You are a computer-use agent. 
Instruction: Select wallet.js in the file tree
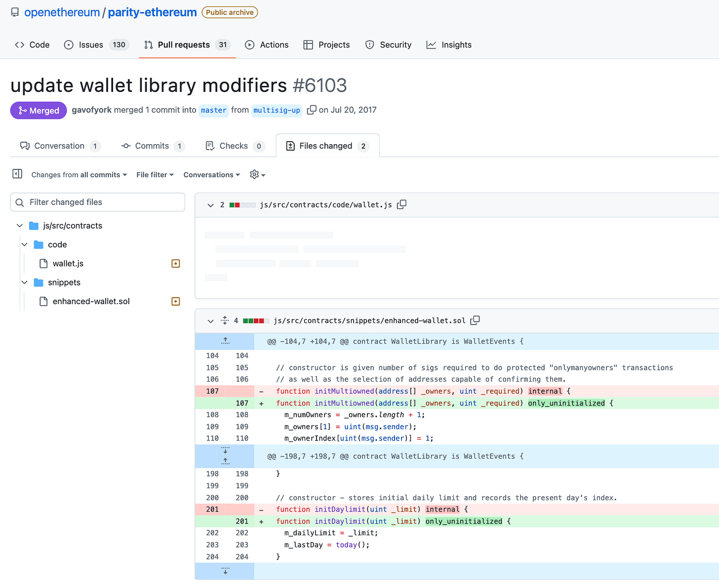[68, 263]
